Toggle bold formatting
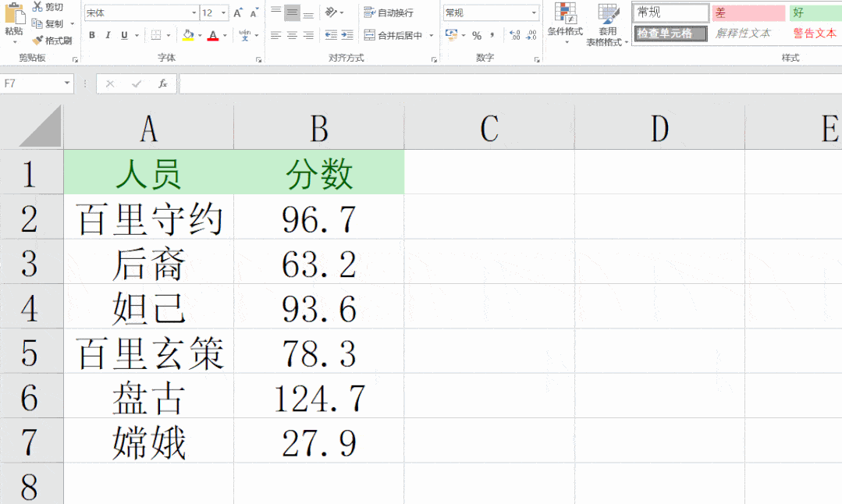 click(92, 35)
